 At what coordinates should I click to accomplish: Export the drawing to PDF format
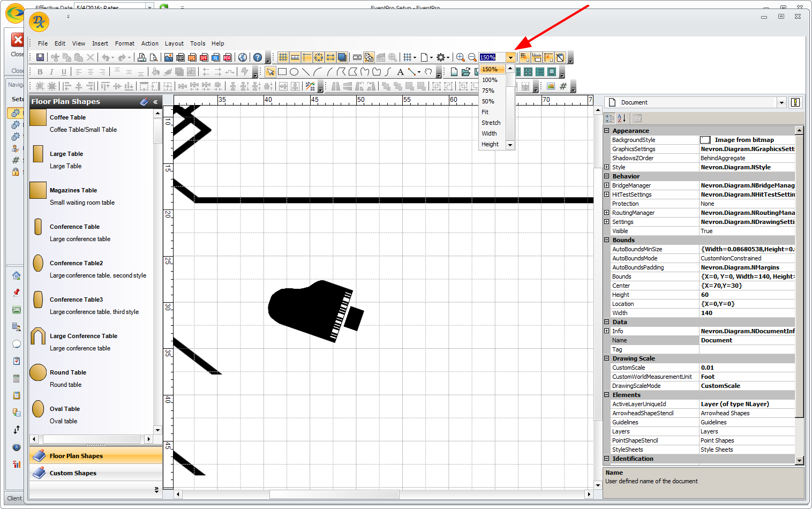pyautogui.click(x=228, y=57)
